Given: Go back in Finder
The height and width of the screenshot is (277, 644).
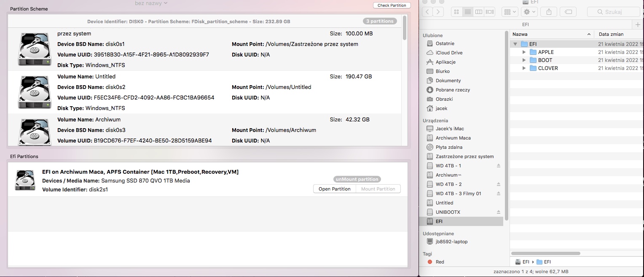Looking at the screenshot, I should point(428,12).
